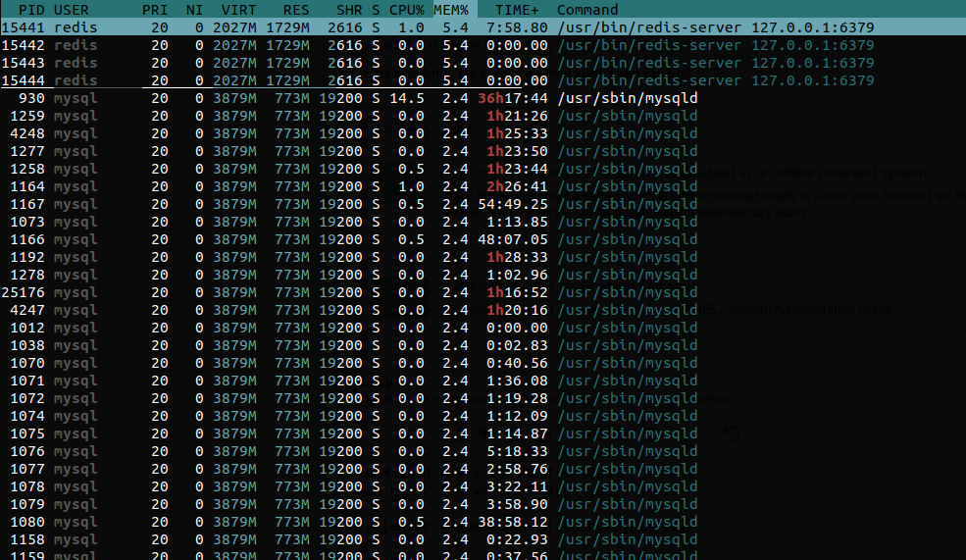Select mysql thread row PID 1166
This screenshot has height=560, width=966.
[483, 239]
